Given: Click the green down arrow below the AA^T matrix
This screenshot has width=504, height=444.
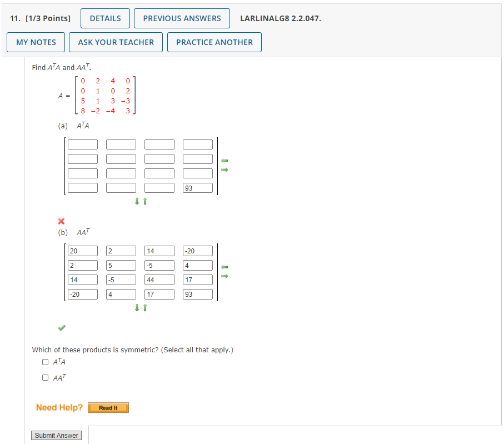Looking at the screenshot, I should 137,308.
